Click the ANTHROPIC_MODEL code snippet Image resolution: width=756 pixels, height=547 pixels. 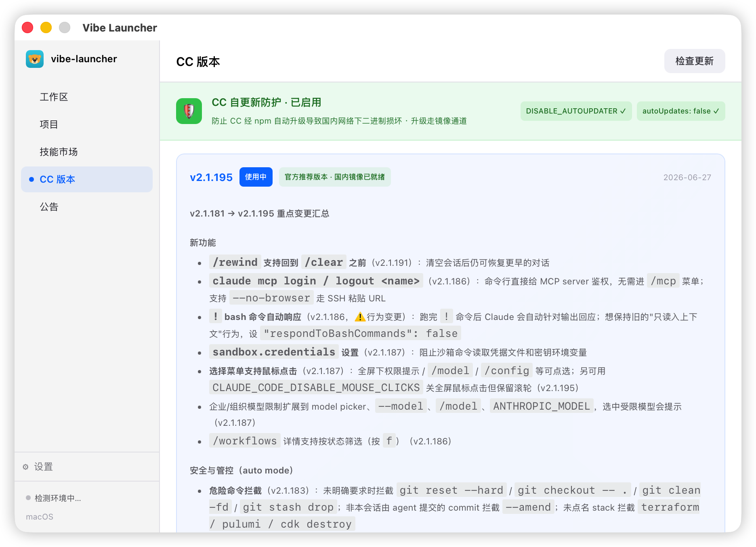click(542, 406)
